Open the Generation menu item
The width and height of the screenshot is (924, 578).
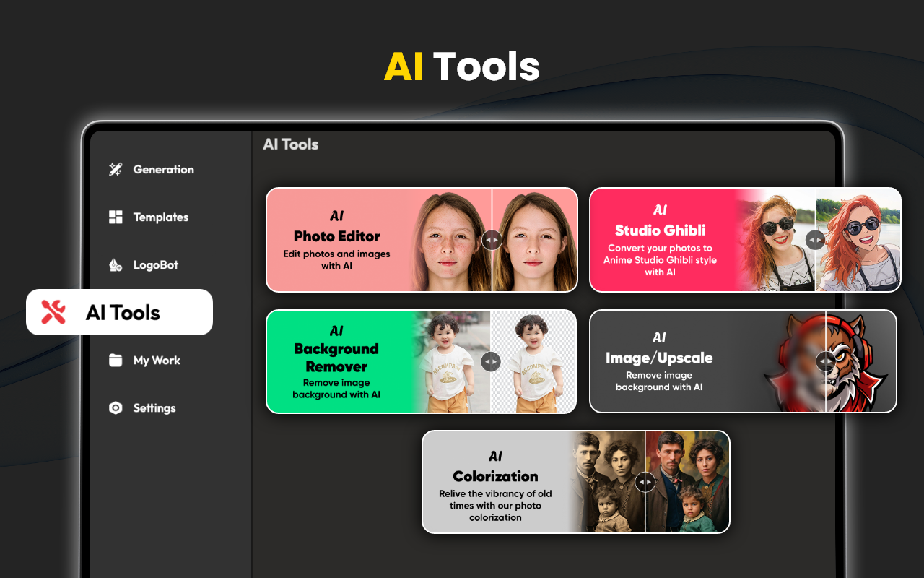click(152, 170)
